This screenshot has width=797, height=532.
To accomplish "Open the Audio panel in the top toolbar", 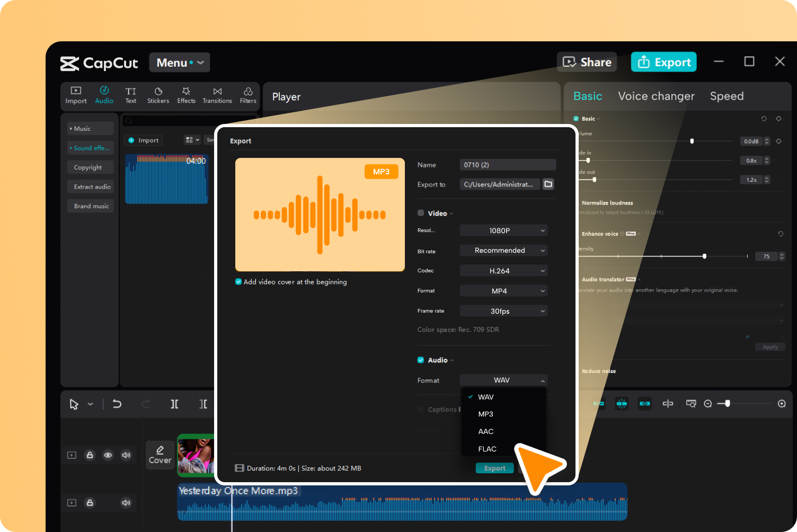I will coord(104,95).
